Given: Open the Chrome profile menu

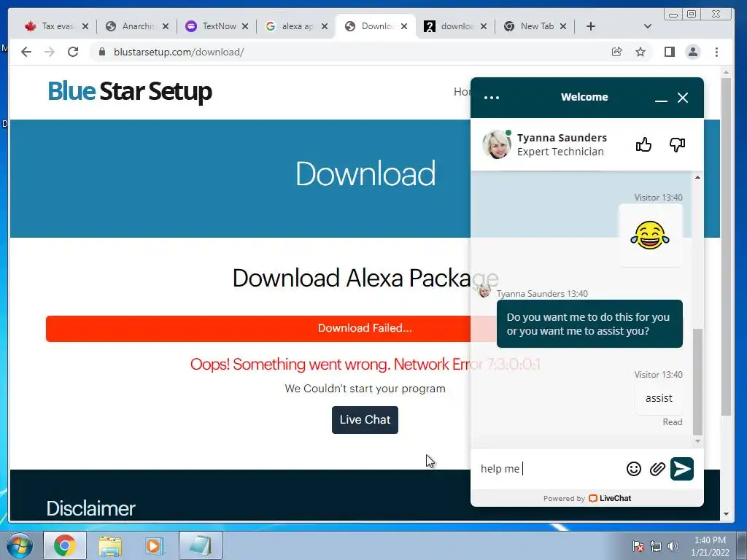Looking at the screenshot, I should pos(693,52).
